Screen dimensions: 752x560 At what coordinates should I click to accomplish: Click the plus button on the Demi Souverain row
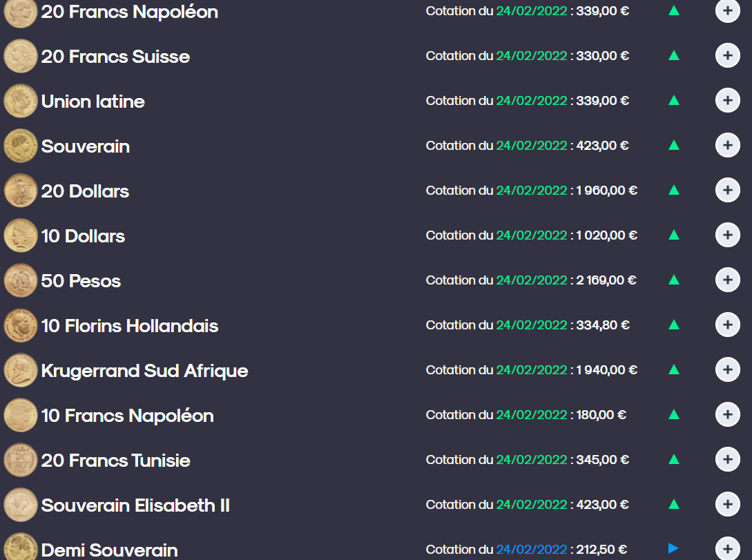[x=728, y=548]
